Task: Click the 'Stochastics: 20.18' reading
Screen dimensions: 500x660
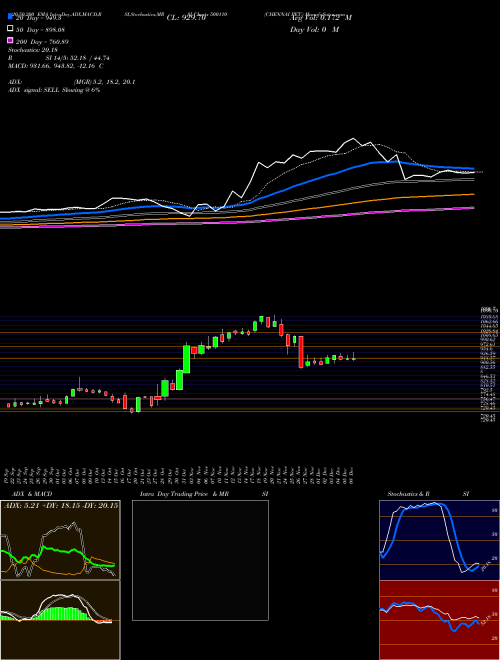Action: point(33,50)
